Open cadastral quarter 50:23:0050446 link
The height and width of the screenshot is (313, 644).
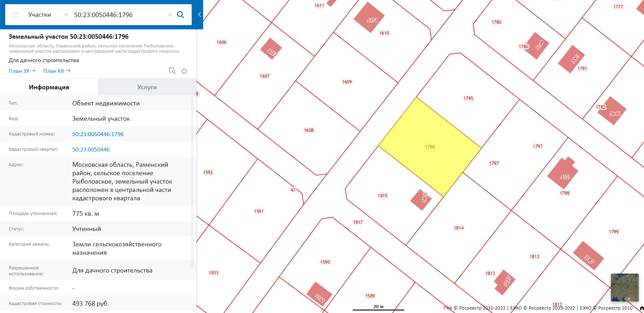click(x=91, y=149)
